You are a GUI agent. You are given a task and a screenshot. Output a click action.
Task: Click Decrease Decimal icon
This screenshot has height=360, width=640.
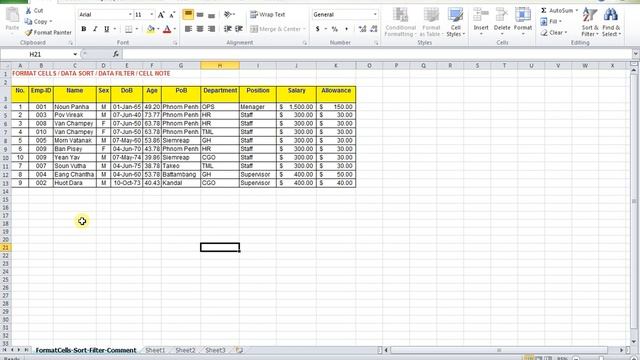tap(373, 29)
